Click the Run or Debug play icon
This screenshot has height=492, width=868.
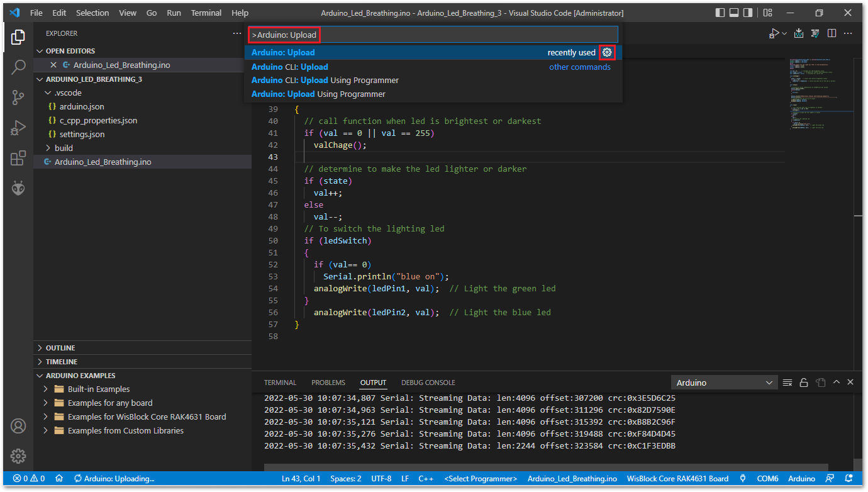click(774, 33)
